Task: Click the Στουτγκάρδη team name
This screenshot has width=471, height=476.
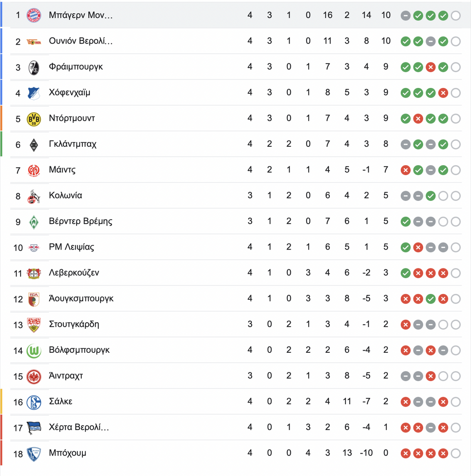Action: click(x=74, y=324)
